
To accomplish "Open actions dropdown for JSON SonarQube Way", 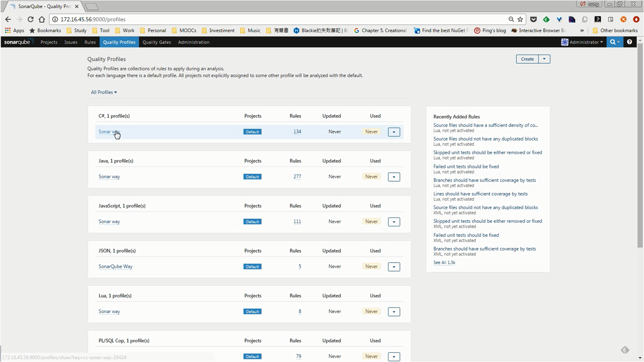I will coord(394,267).
